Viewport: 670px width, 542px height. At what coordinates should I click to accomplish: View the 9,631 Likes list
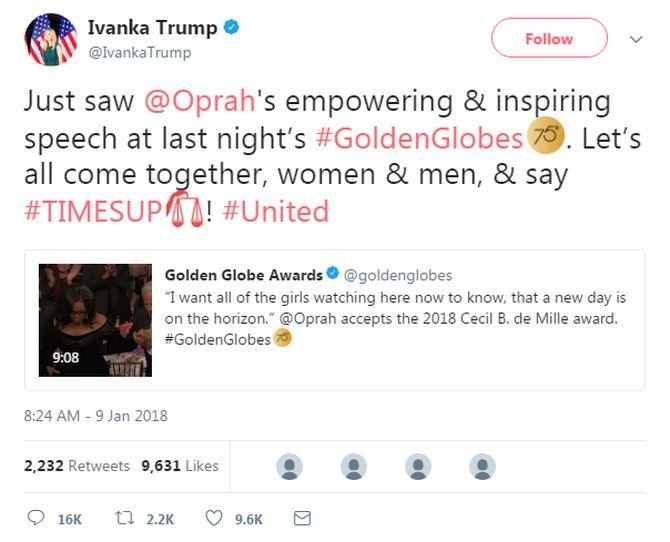click(180, 465)
